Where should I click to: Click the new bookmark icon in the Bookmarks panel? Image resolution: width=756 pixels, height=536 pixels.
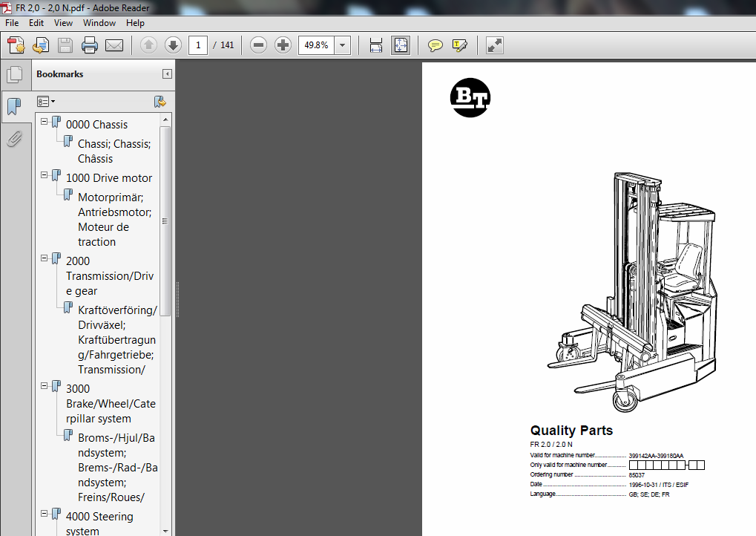pos(160,102)
